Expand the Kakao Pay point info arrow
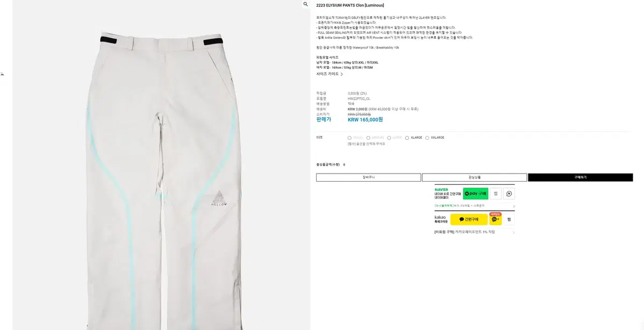The width and height of the screenshot is (644, 330). [513, 232]
